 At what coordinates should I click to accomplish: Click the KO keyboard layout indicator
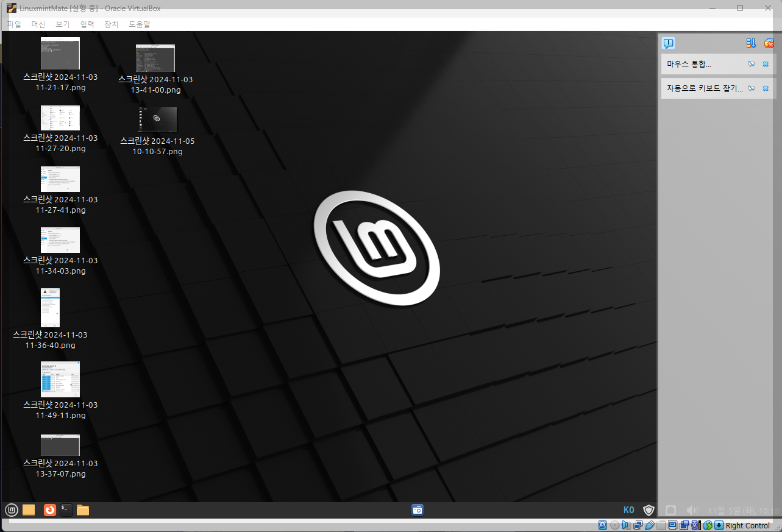point(629,510)
